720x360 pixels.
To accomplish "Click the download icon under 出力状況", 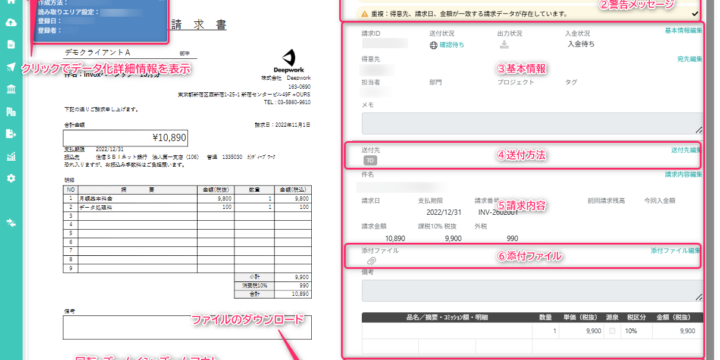I will (x=504, y=45).
